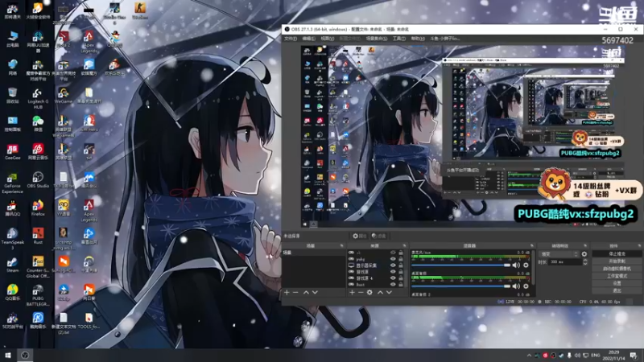Viewport: 644px width, 362px height.
Task: Open the GeForce Experience desktop shortcut
Action: pos(12,183)
